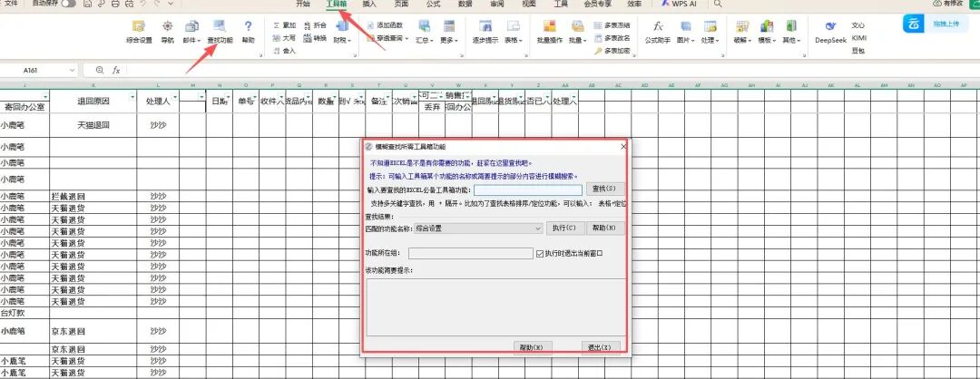Screen dimensions: 980x379
Task: Select the 台灯款 cell
Action: coord(24,313)
